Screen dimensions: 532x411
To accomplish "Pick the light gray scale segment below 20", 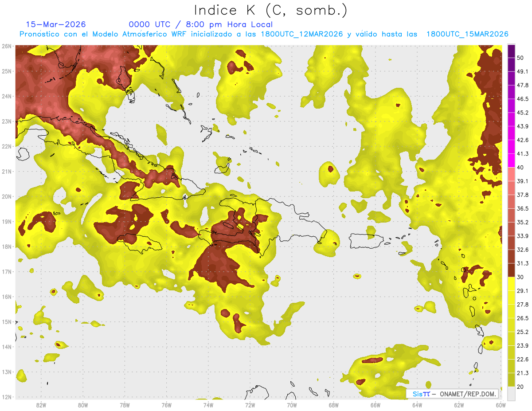I will (511, 393).
